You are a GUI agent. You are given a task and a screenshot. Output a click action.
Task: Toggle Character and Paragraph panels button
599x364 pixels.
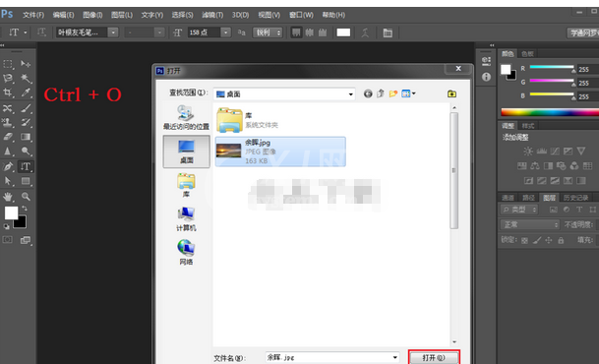(x=388, y=32)
